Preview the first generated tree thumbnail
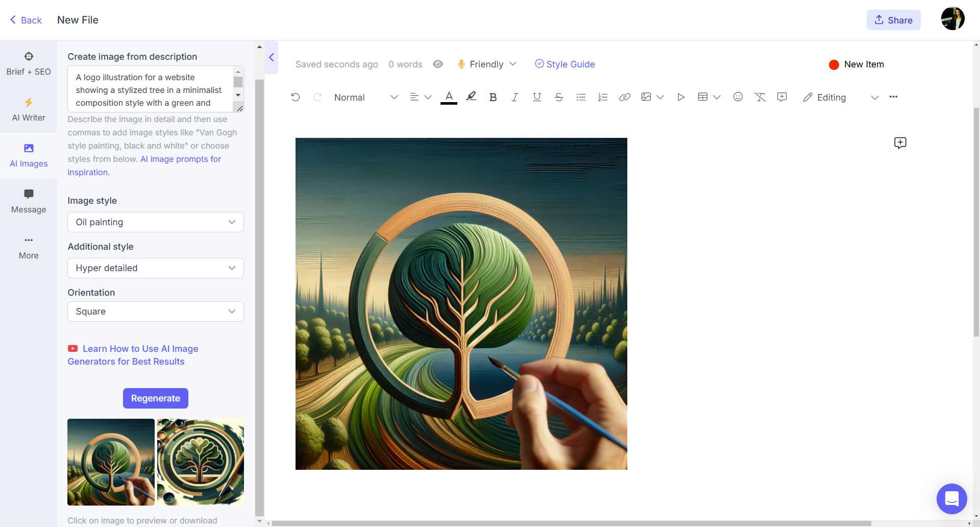This screenshot has height=527, width=980. 111,462
